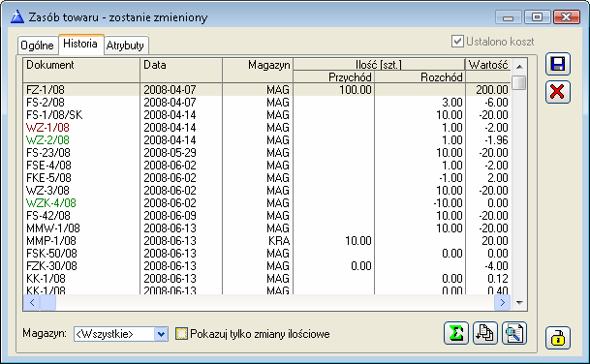
Task: Click the date 2008-05-29
Action: 170,153
